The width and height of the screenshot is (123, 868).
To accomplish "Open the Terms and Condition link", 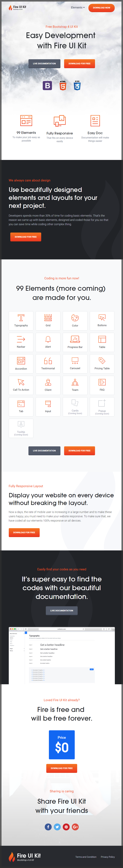I will pyautogui.click(x=86, y=857).
